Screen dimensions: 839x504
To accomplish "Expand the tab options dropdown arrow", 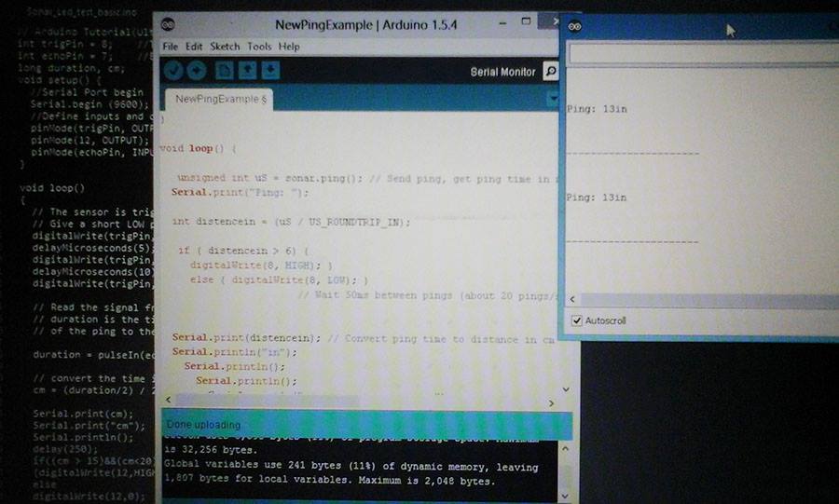I will 552,99.
